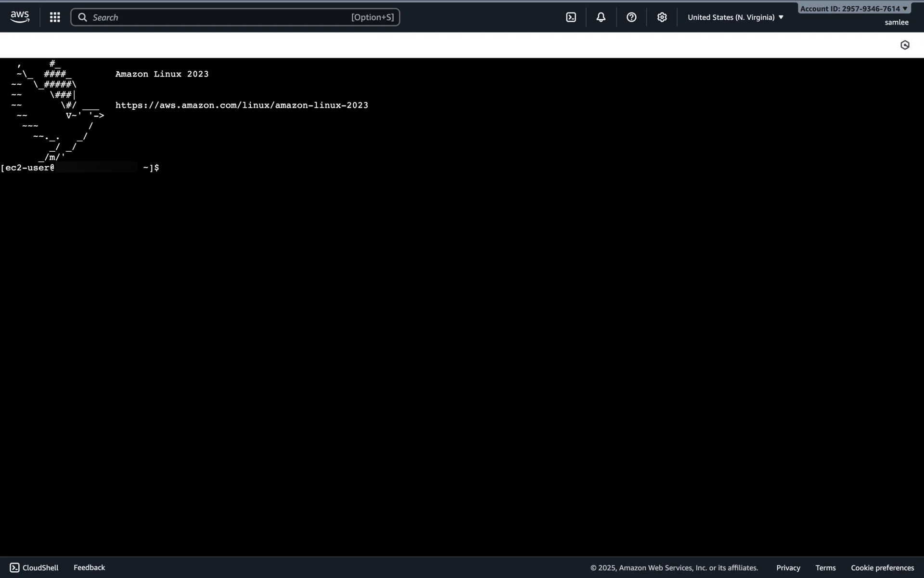The width and height of the screenshot is (924, 578).
Task: Click the samlee username
Action: point(896,22)
